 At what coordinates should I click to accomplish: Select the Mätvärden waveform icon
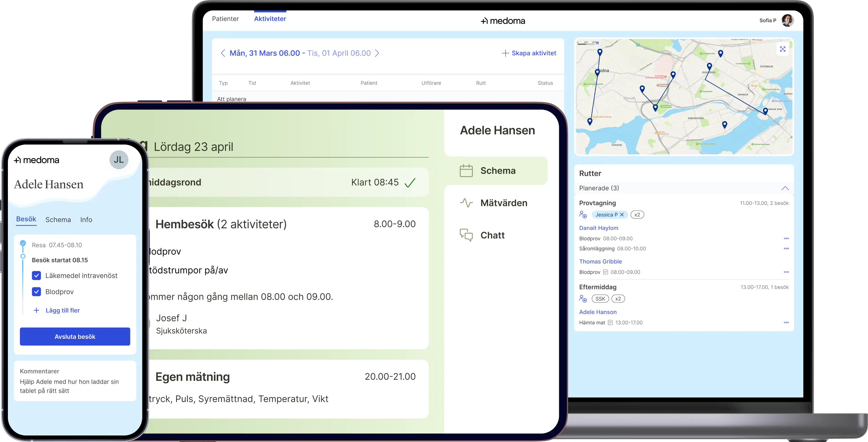(466, 203)
